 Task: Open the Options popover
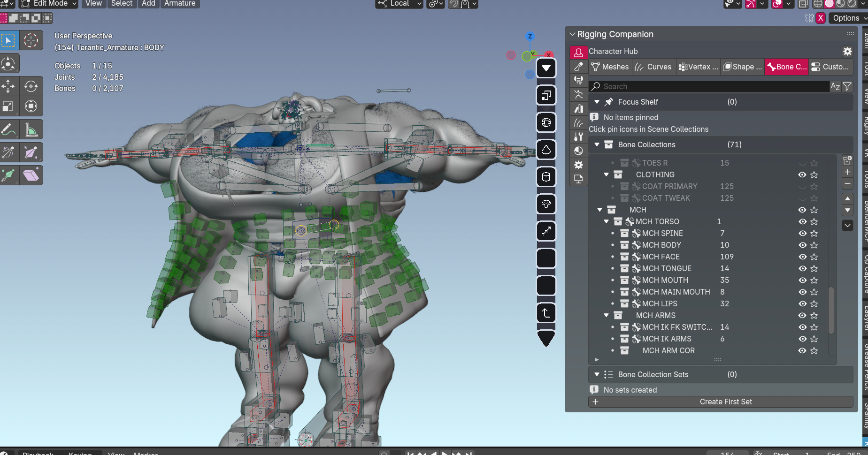click(x=846, y=18)
